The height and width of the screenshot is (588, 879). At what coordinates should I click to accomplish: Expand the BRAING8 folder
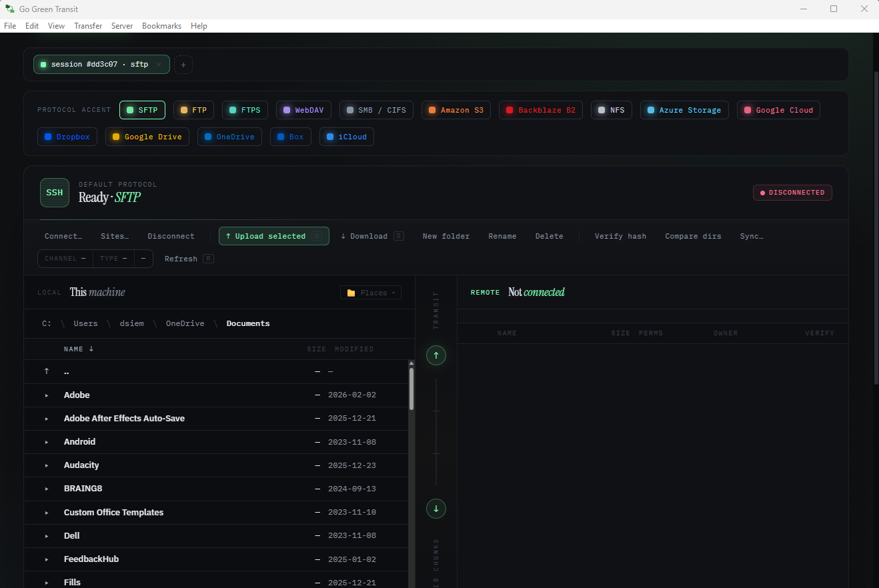point(47,489)
